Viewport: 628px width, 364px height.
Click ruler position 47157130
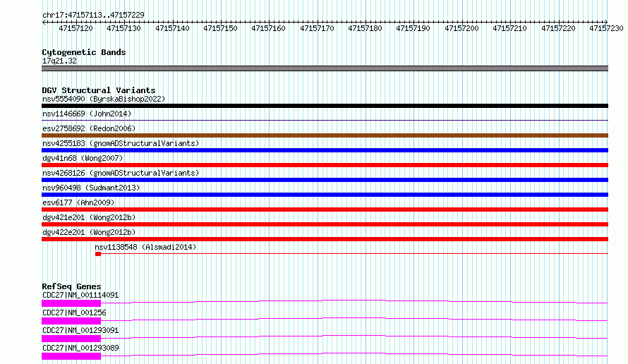[x=123, y=28]
